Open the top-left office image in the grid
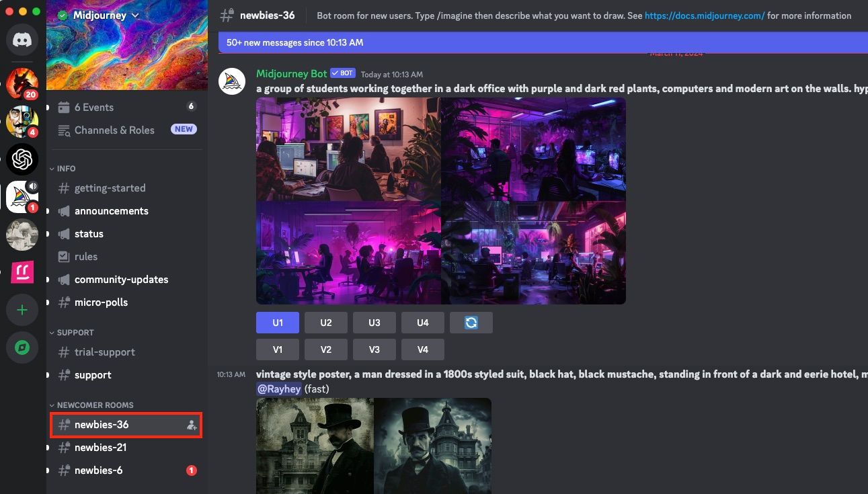Image resolution: width=868 pixels, height=494 pixels. click(348, 149)
